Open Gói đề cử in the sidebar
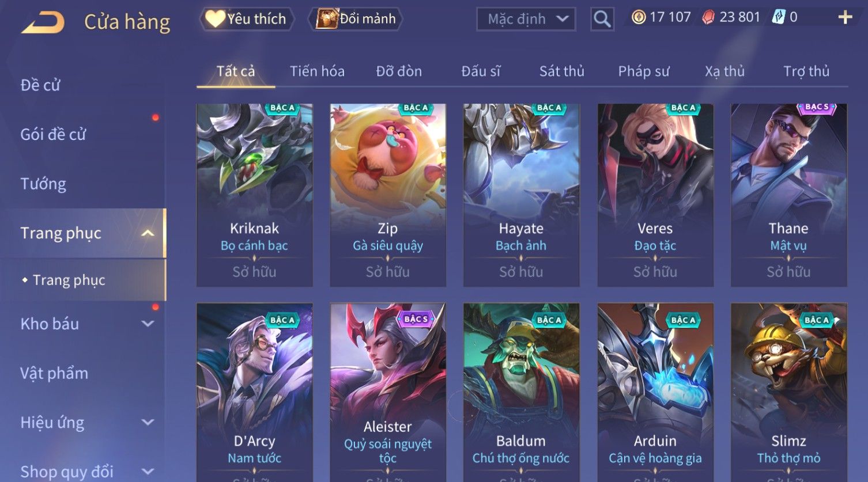 (x=53, y=134)
